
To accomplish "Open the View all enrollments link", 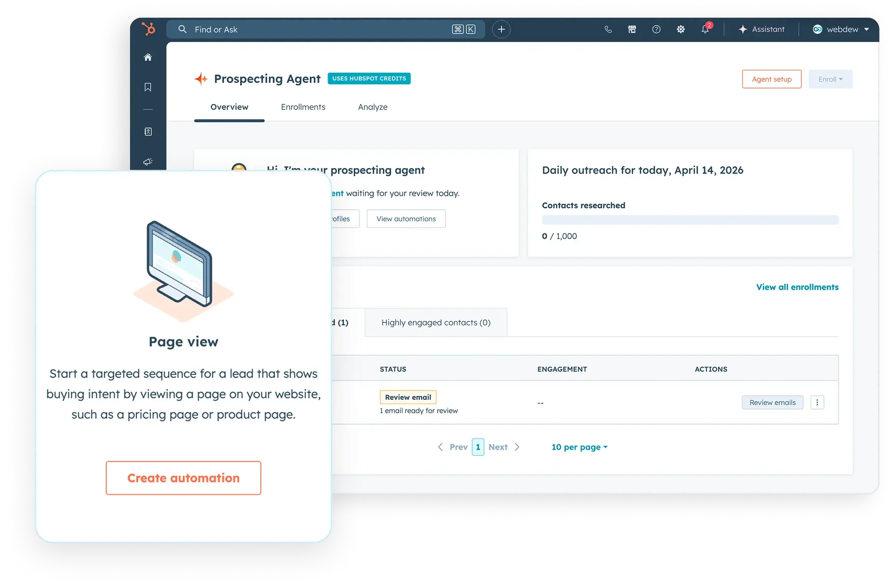I will click(x=797, y=287).
